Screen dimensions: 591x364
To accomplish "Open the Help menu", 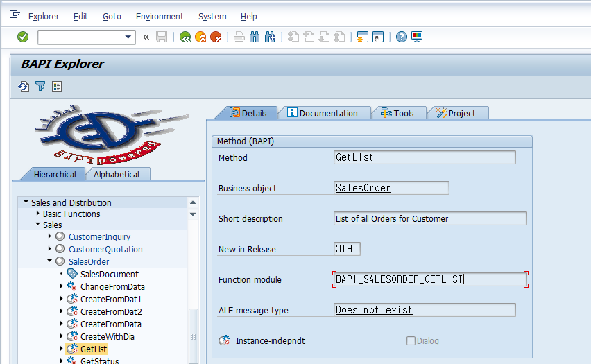I will 249,17.
